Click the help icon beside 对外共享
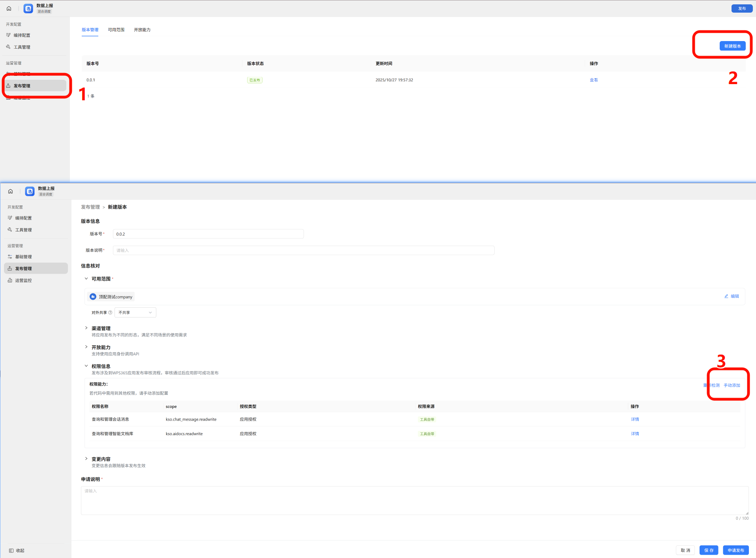The height and width of the screenshot is (558, 756). (x=110, y=313)
